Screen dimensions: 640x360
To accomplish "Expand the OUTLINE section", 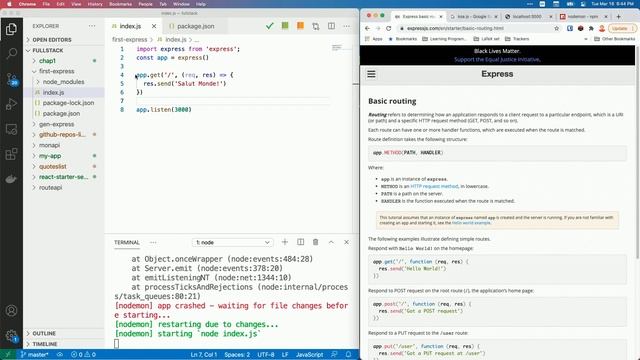I will [44, 333].
